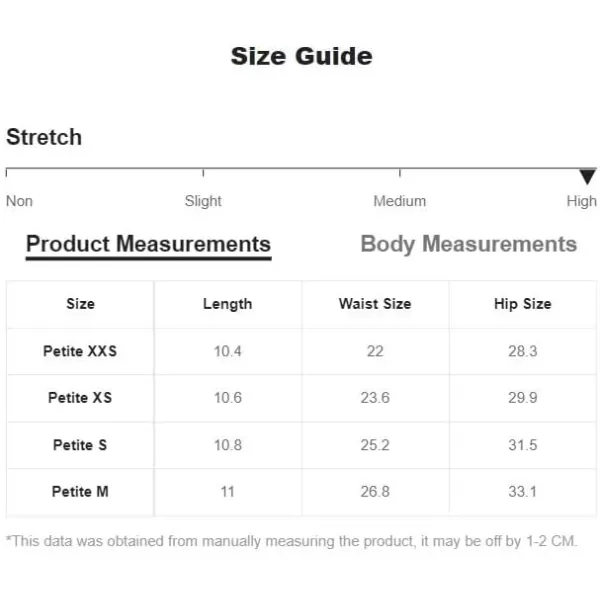The height and width of the screenshot is (600, 600).
Task: Select the Petite S row label
Action: point(80,445)
